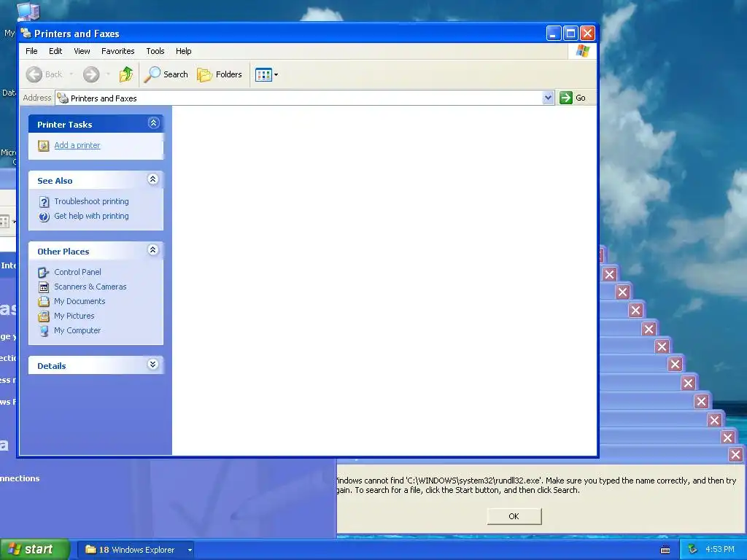The height and width of the screenshot is (560, 747).
Task: Open Scanners & Cameras link
Action: coord(90,287)
